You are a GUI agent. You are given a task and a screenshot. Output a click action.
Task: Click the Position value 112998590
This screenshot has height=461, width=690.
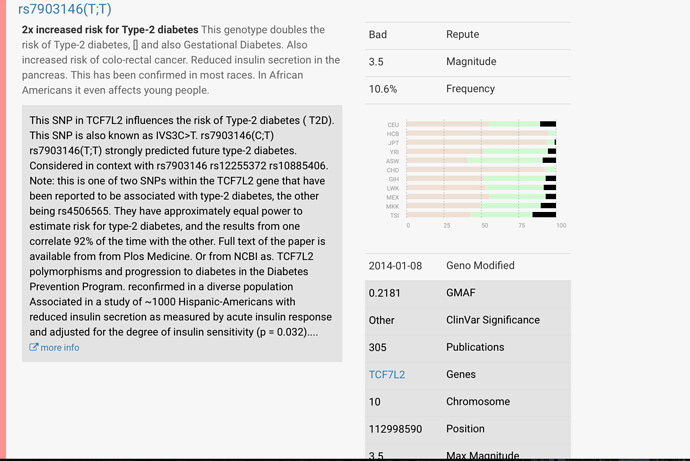point(395,429)
